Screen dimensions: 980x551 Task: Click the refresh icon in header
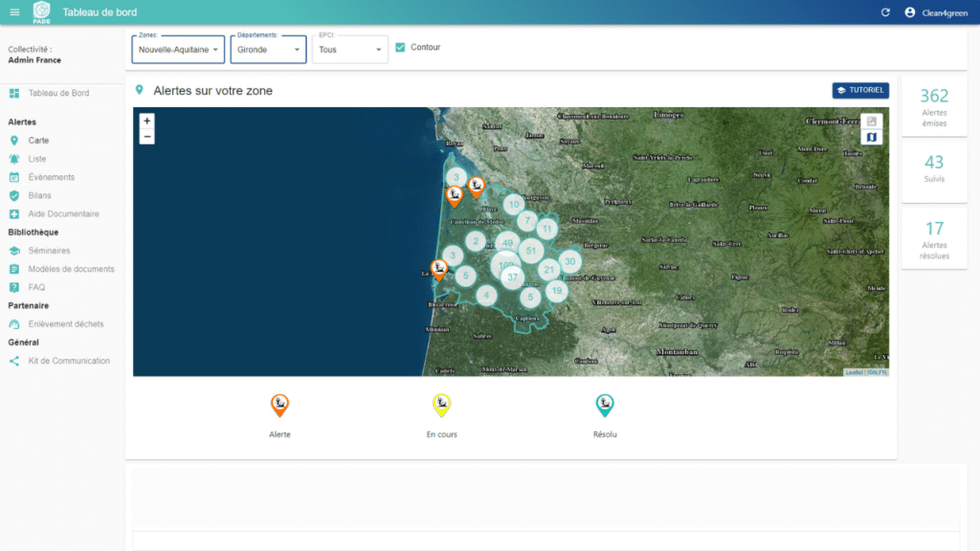point(885,12)
